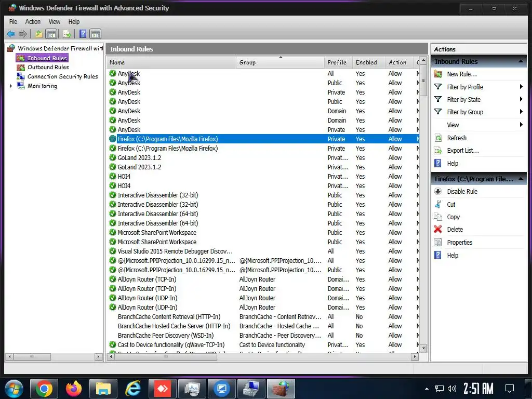Click the Export List toolbar icon
This screenshot has height=399, width=532.
(x=67, y=34)
